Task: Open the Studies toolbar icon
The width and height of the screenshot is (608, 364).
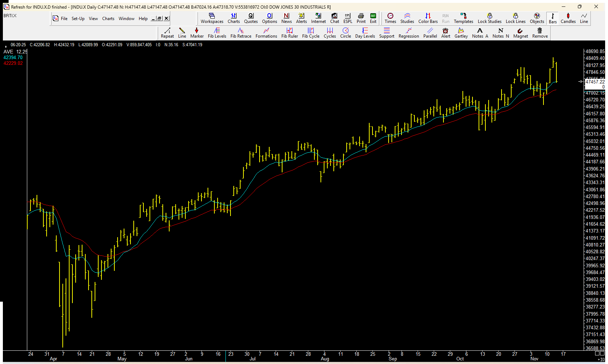Action: point(407,18)
